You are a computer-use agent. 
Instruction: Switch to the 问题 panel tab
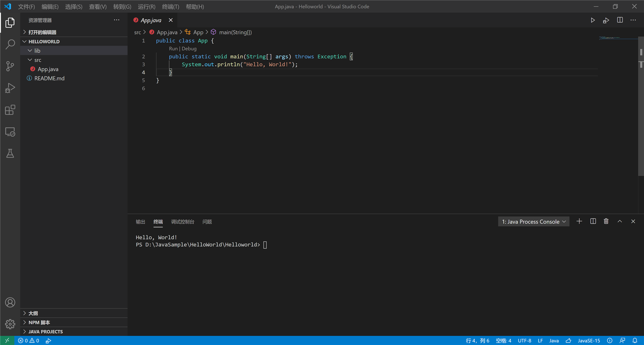(207, 222)
